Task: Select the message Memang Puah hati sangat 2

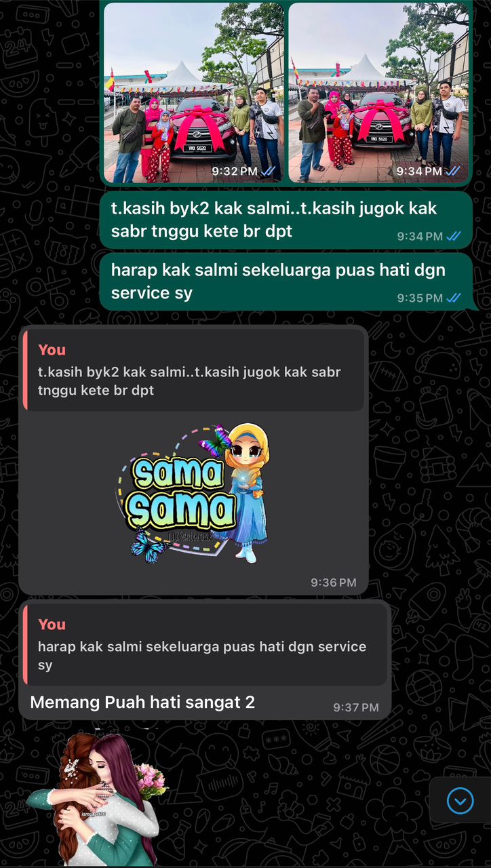Action: tap(142, 703)
